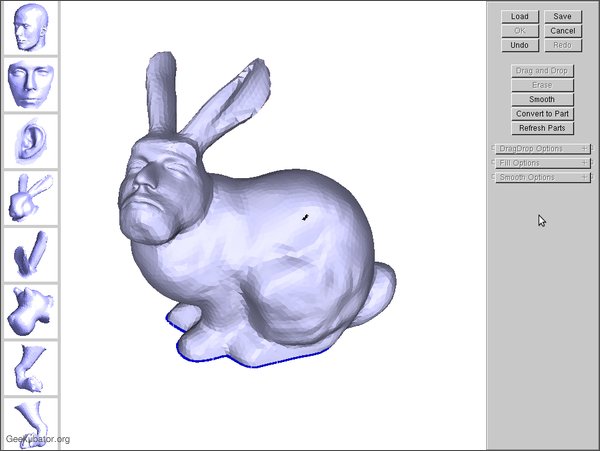Select the Erase tool button
The width and height of the screenshot is (600, 451).
pyautogui.click(x=542, y=85)
